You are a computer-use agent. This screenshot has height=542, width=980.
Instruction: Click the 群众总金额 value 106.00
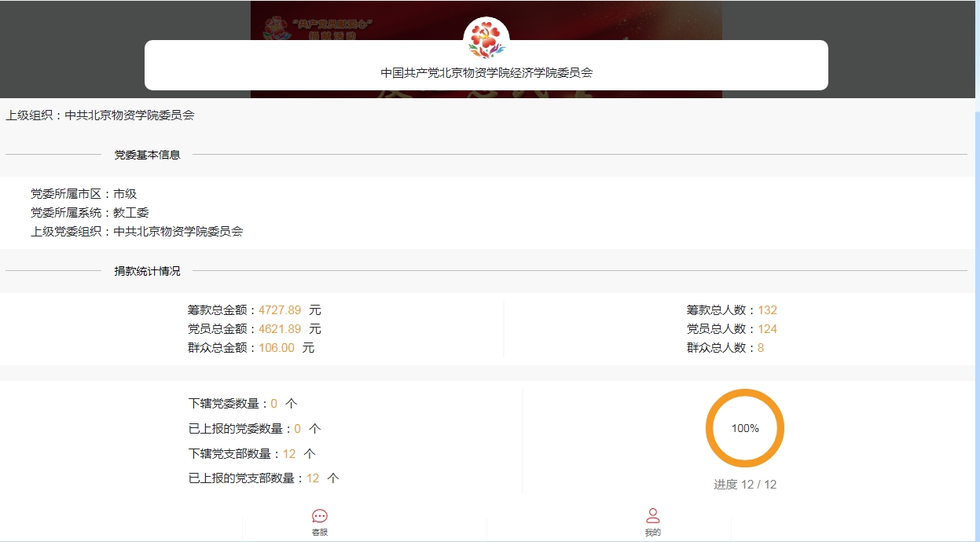pyautogui.click(x=277, y=348)
